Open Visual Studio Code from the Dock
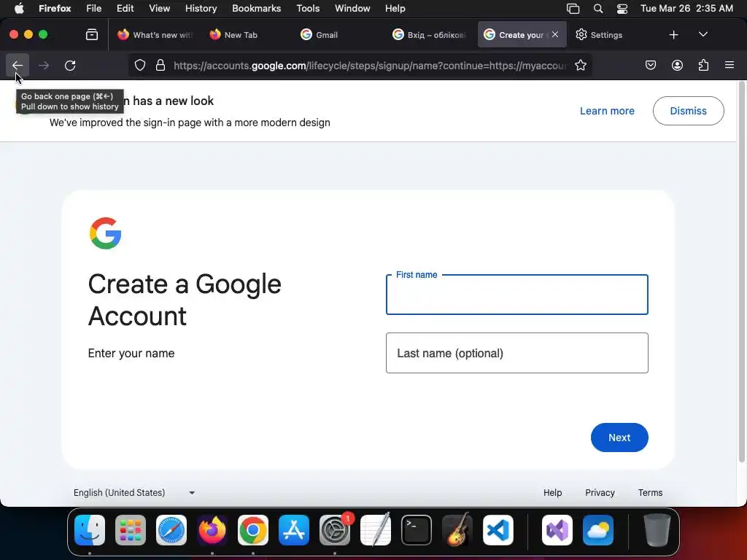 click(498, 530)
